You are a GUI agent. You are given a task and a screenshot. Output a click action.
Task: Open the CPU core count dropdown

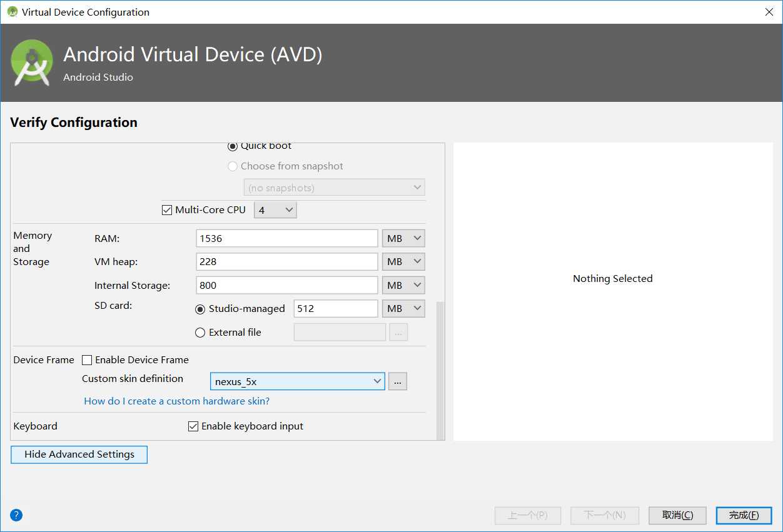tap(275, 210)
